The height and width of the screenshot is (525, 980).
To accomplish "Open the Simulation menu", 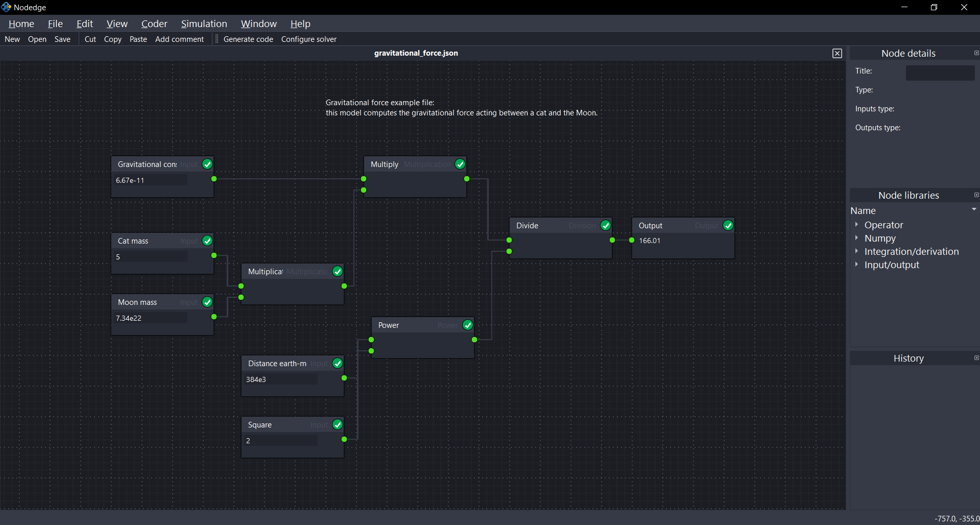I will 204,23.
